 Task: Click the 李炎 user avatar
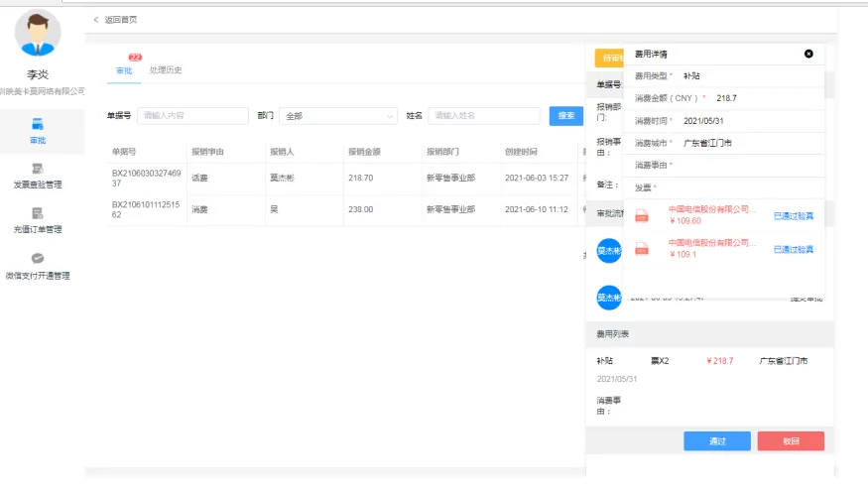click(38, 33)
